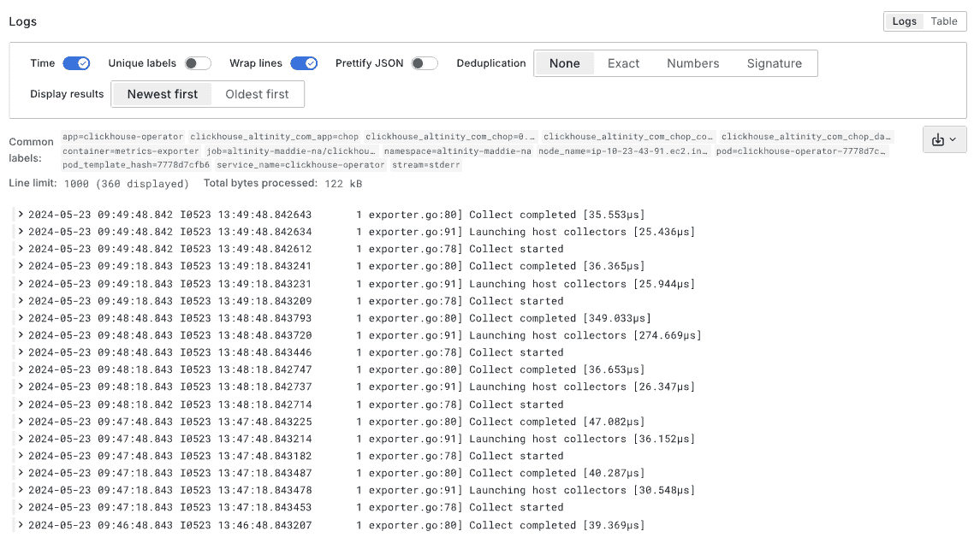Toggle the Time switch off
The width and height of the screenshot is (980, 555).
pyautogui.click(x=75, y=62)
